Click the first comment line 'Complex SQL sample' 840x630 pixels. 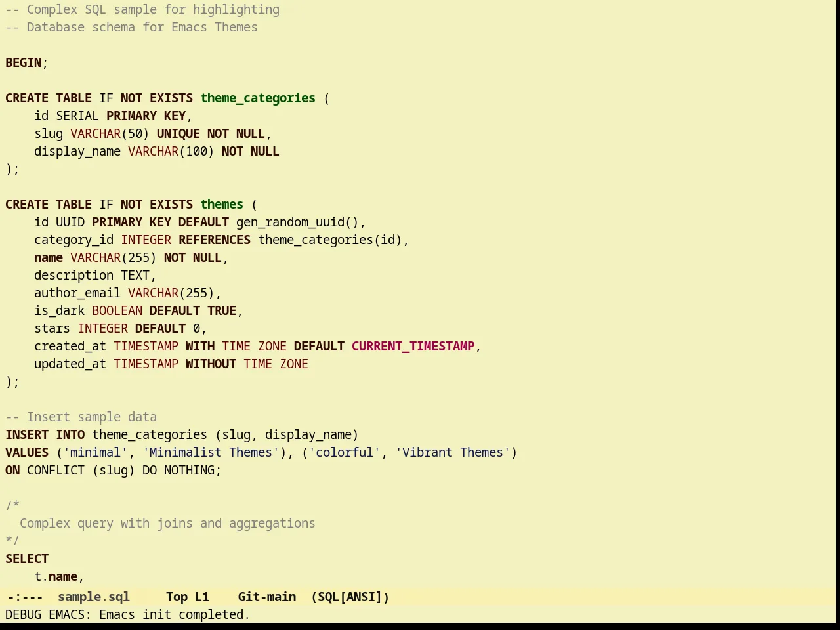pos(142,10)
